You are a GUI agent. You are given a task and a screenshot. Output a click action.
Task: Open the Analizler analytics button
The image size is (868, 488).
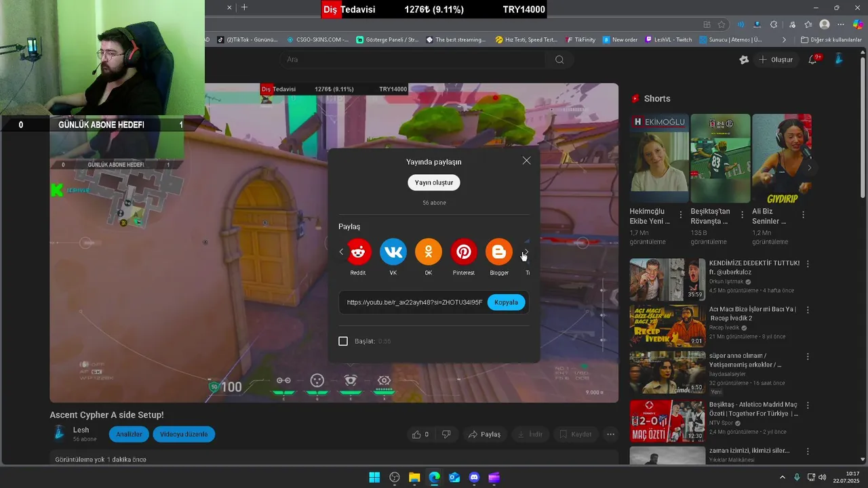point(129,434)
